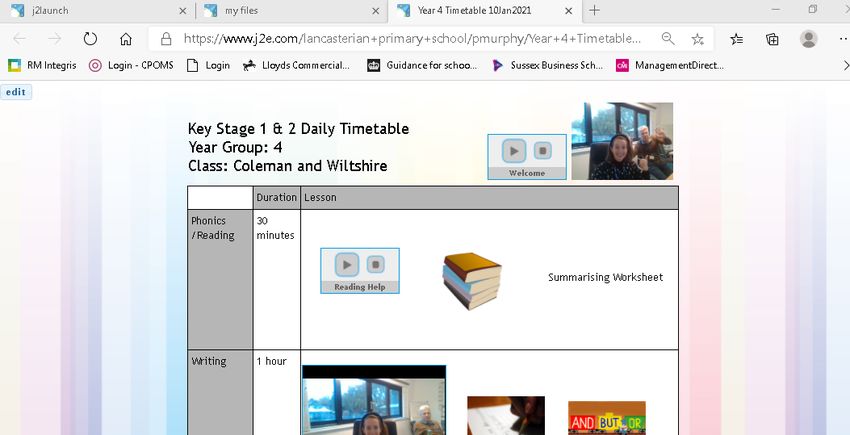Play the Reading Help audio
Screen dimensions: 850x435
click(346, 265)
